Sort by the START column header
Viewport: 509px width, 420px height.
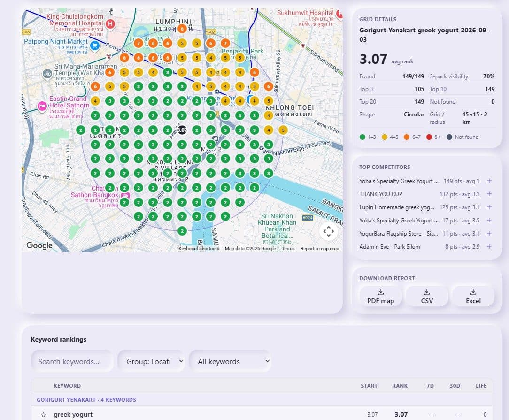pyautogui.click(x=369, y=386)
